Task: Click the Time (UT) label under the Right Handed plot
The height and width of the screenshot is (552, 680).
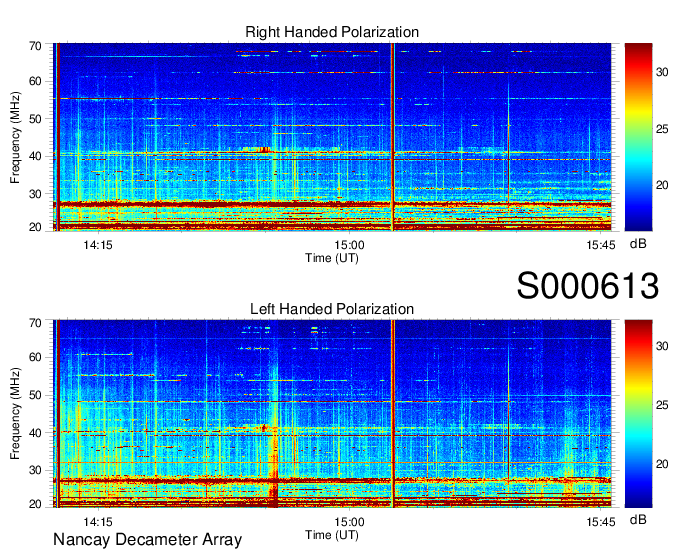Action: click(x=332, y=258)
